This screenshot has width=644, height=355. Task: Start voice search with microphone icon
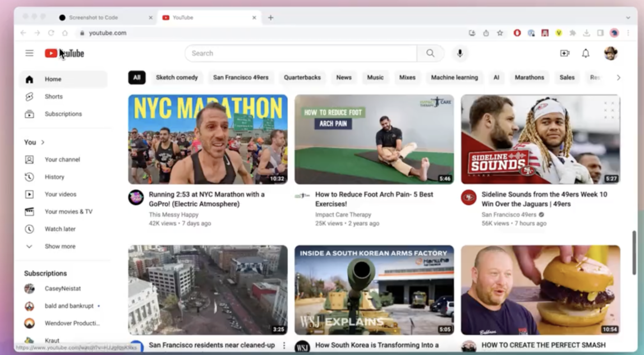tap(460, 53)
